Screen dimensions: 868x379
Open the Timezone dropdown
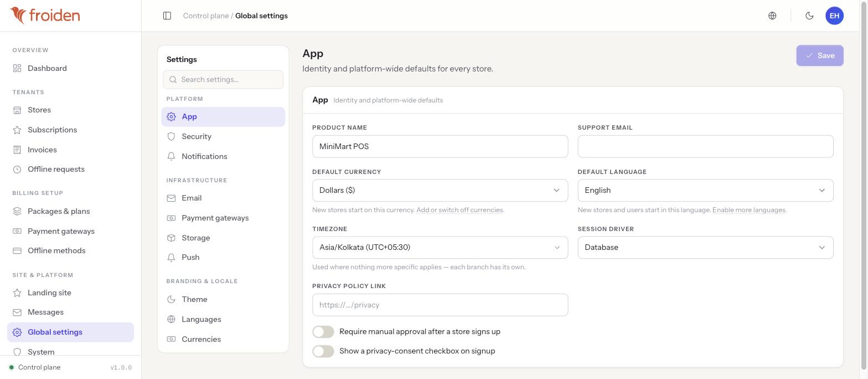(440, 247)
